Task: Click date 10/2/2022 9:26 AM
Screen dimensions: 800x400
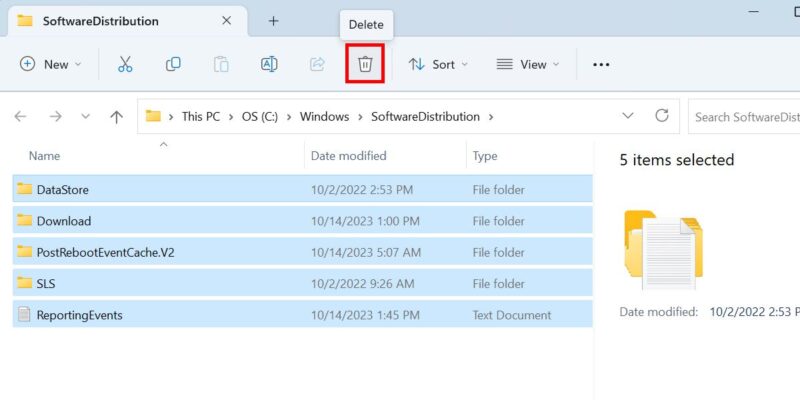Action: (x=361, y=284)
